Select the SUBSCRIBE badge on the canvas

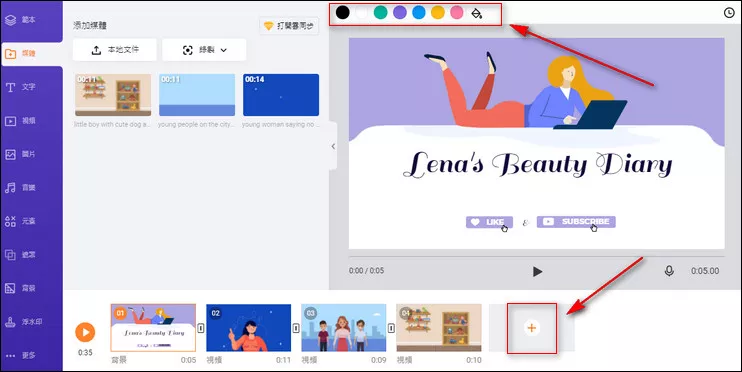point(576,221)
